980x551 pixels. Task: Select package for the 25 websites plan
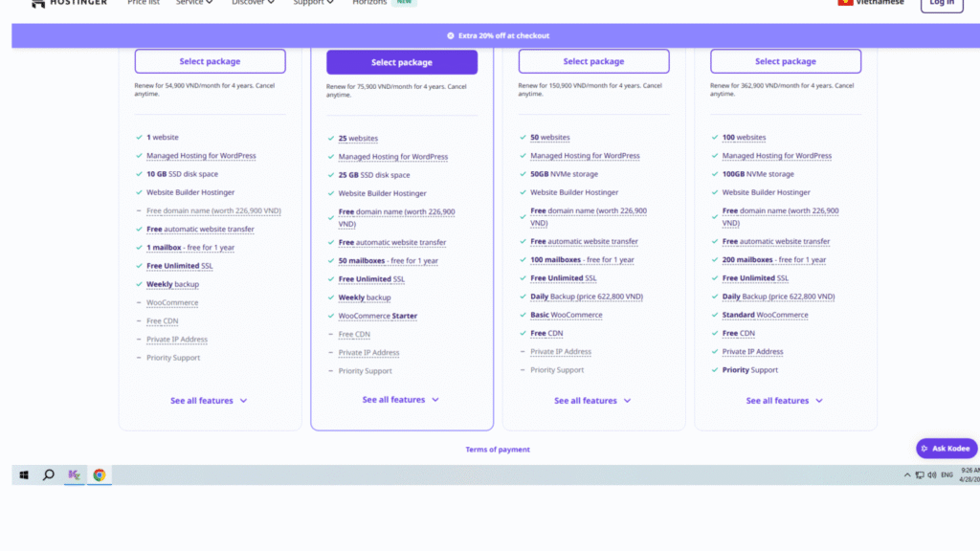402,62
